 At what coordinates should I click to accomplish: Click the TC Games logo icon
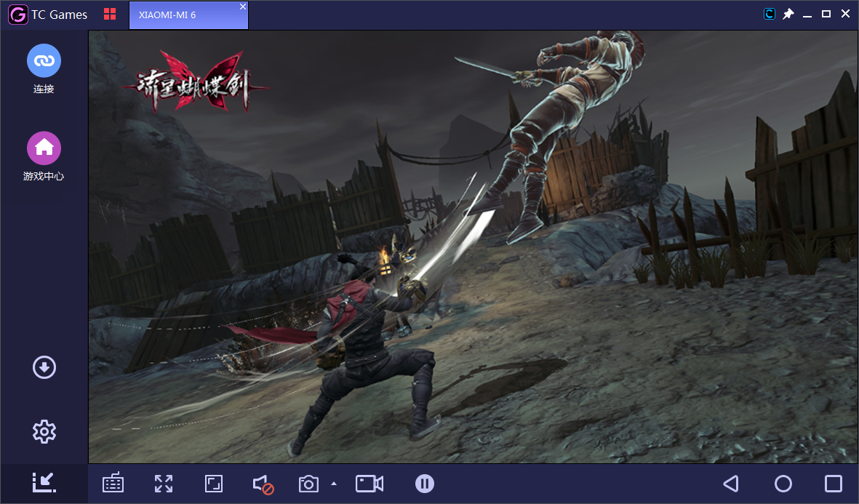(x=18, y=15)
